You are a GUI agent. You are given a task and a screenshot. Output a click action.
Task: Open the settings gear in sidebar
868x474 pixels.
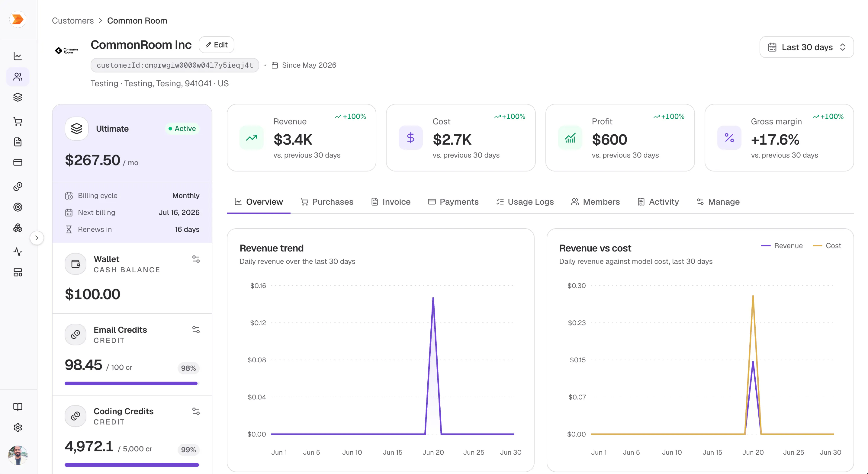pos(18,427)
